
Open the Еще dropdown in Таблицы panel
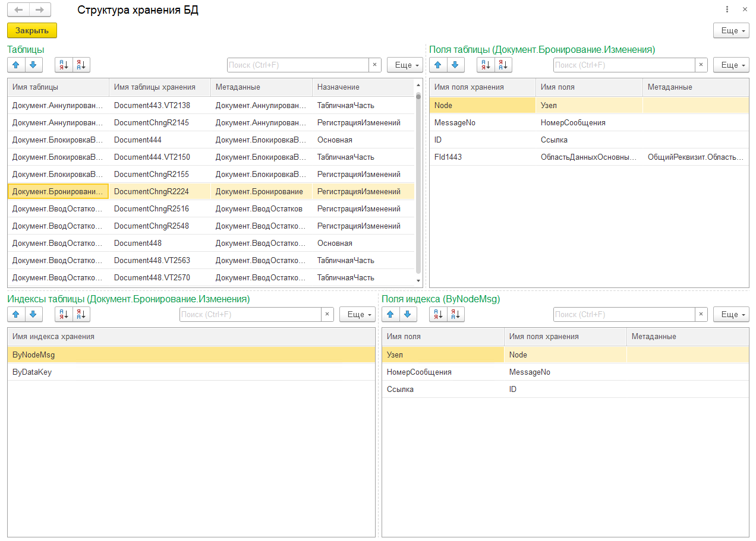coord(405,65)
